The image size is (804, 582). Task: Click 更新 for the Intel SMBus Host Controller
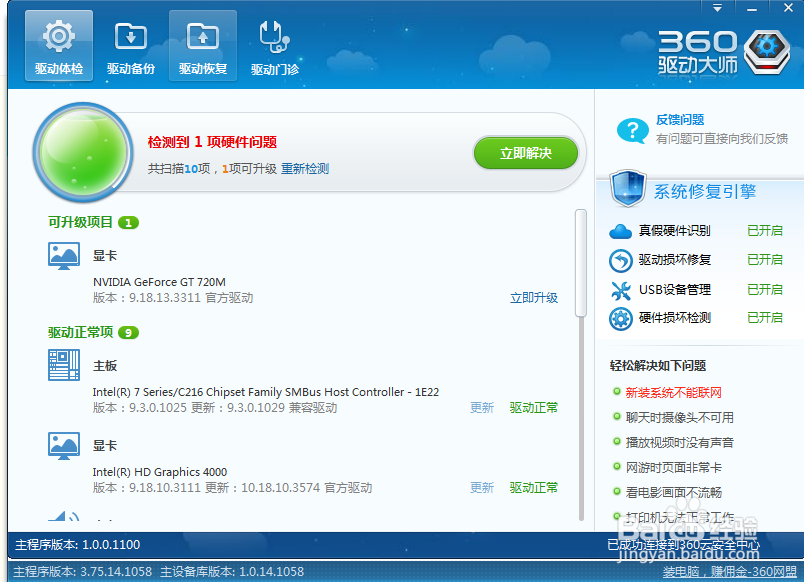pyautogui.click(x=482, y=408)
